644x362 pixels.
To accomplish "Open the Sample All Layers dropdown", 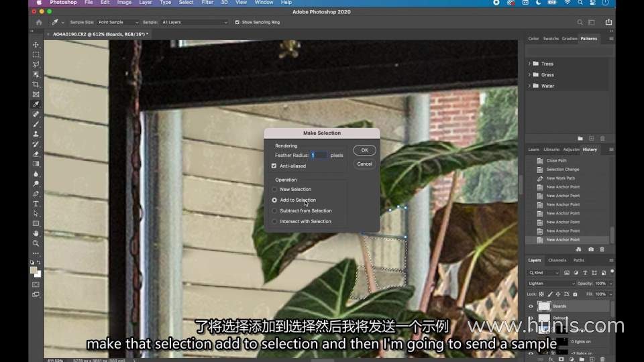I will pos(194,22).
